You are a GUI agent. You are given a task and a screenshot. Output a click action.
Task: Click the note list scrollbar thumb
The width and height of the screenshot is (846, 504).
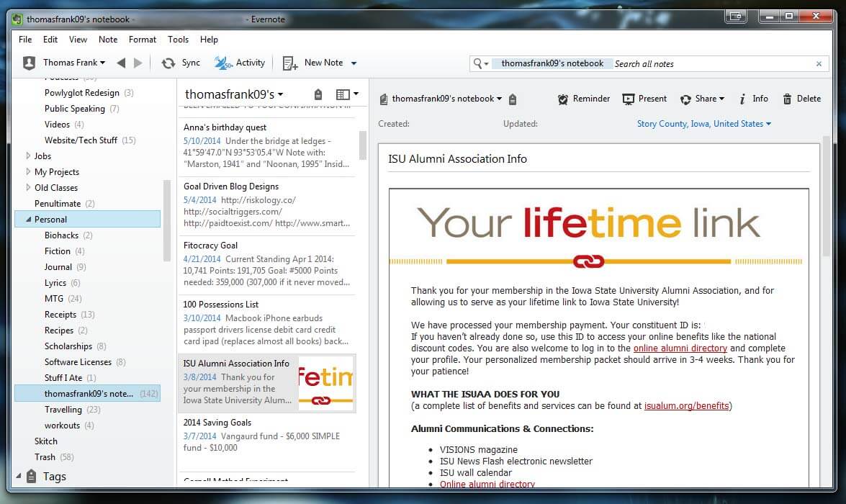[363, 145]
